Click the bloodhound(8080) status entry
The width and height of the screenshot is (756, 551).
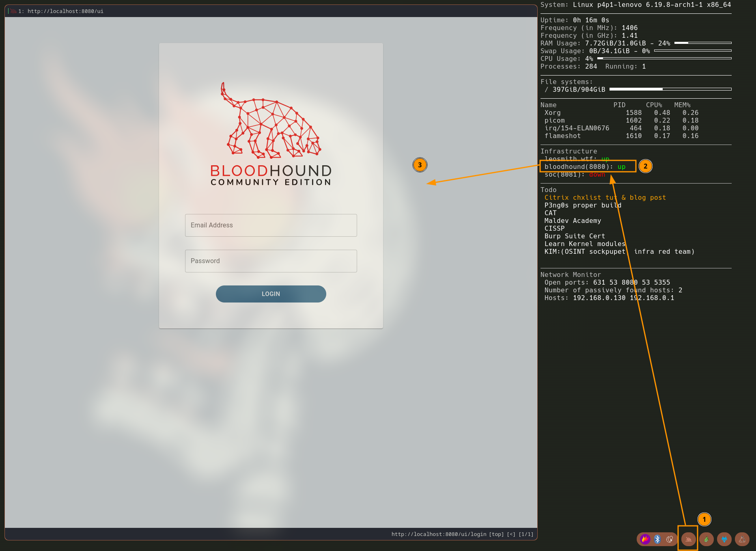[585, 167]
